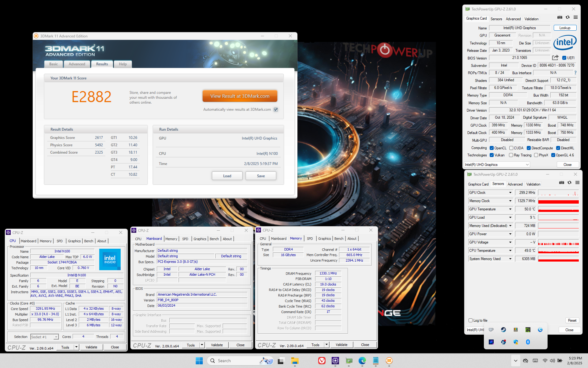Screen dimensions: 588x368
Task: Show hidden icons chevron in system tray
Action: (515, 361)
